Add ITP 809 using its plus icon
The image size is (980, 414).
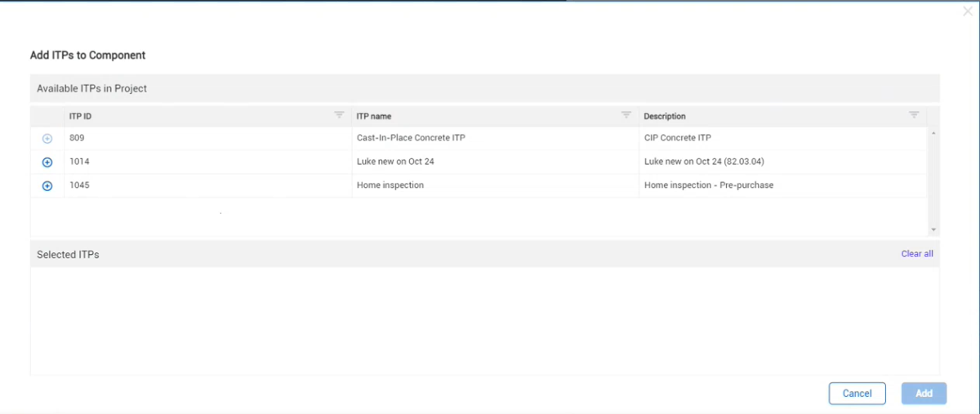click(47, 139)
